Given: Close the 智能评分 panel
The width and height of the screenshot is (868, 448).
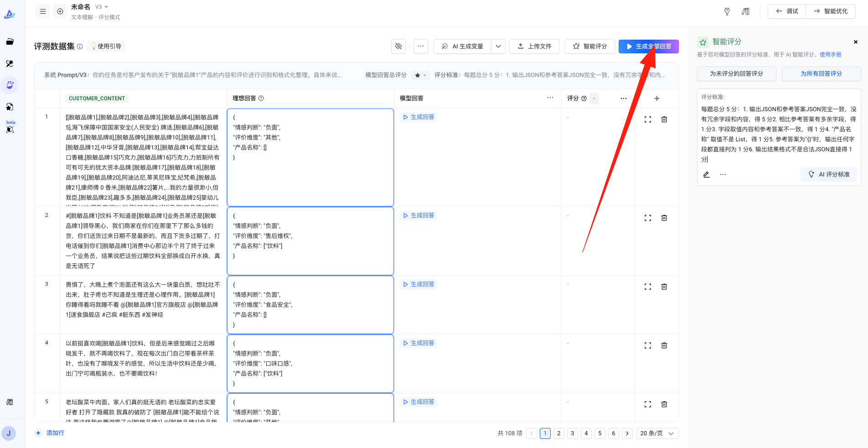Looking at the screenshot, I should point(856,42).
